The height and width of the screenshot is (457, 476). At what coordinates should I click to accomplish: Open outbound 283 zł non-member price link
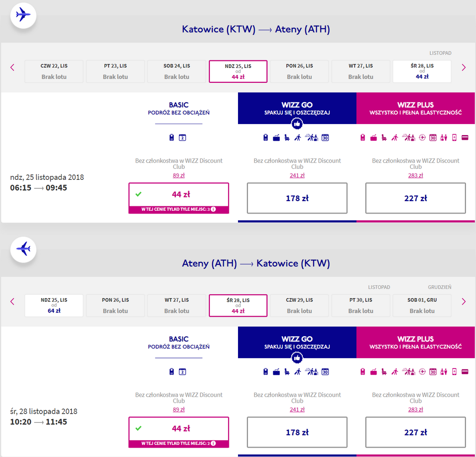[x=415, y=175]
